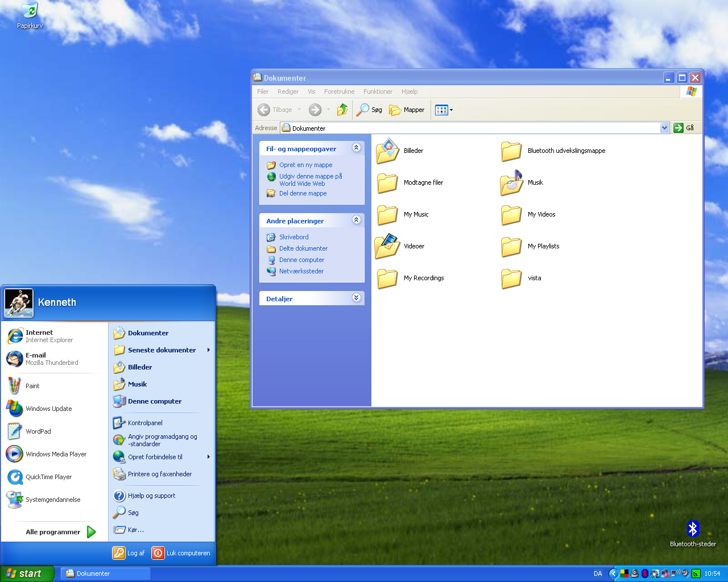
Task: Click the Søg search toolbar icon
Action: tap(369, 110)
